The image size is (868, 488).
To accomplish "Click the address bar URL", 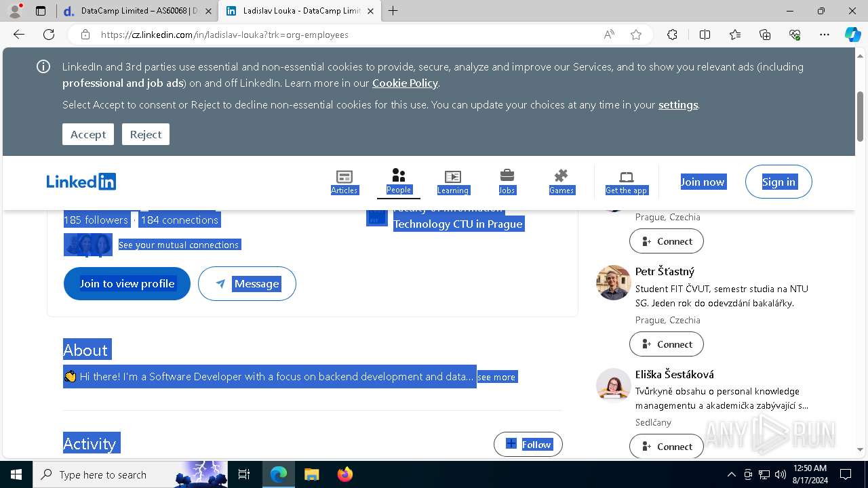I will (x=224, y=35).
